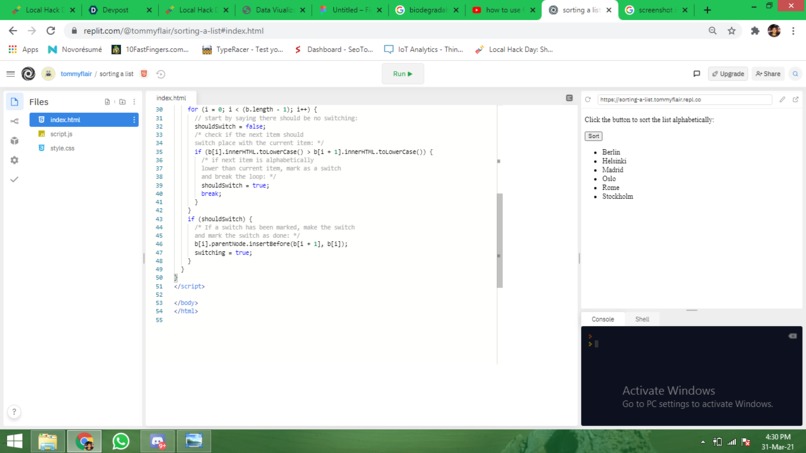Switch to the YouTube how to use tab
This screenshot has height=453, width=806.
pos(502,10)
